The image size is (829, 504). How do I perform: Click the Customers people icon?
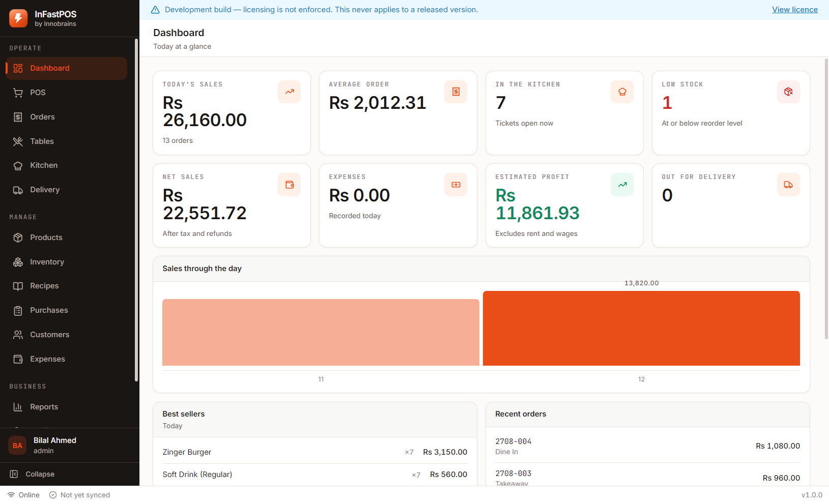18,335
